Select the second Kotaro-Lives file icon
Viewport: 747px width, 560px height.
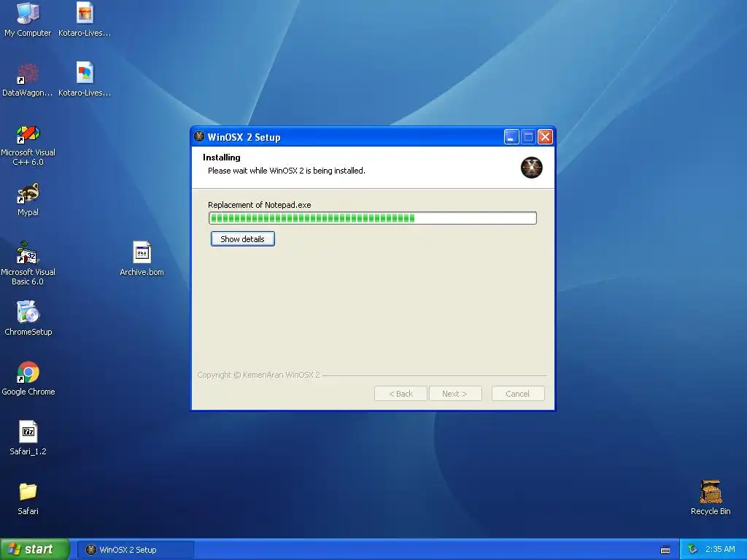pos(85,74)
